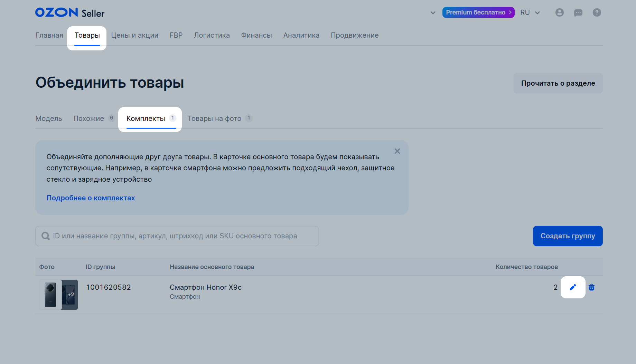636x364 pixels.
Task: Open the Логистика menu item
Action: click(212, 35)
